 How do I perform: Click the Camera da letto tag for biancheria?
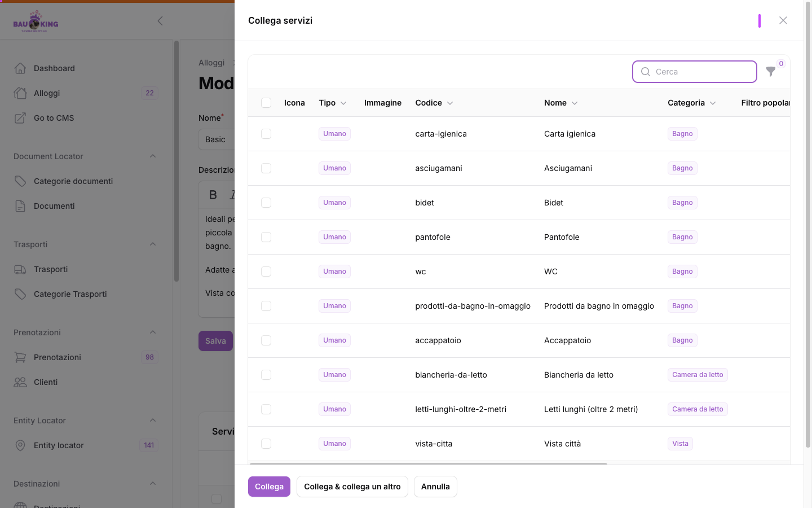[698, 375]
